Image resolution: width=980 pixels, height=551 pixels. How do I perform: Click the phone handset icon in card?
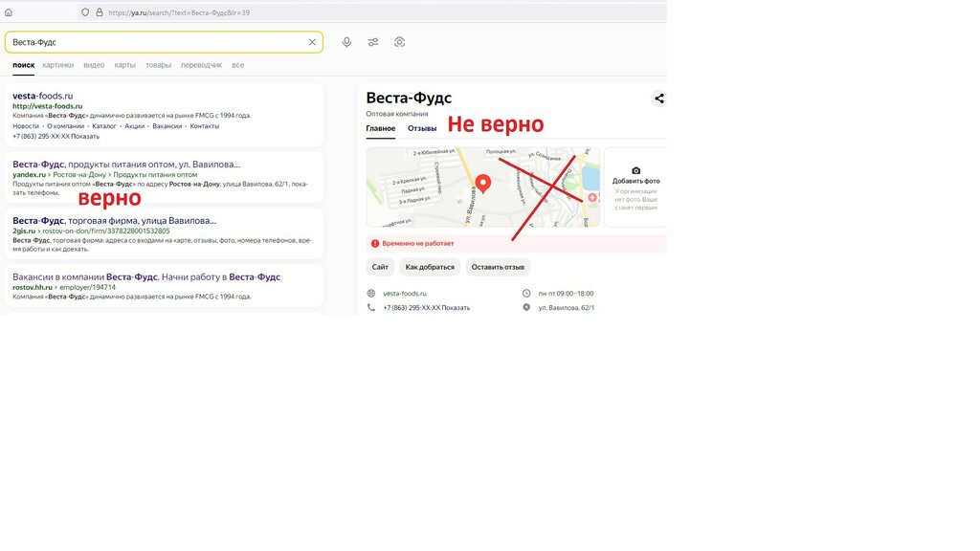(x=371, y=307)
